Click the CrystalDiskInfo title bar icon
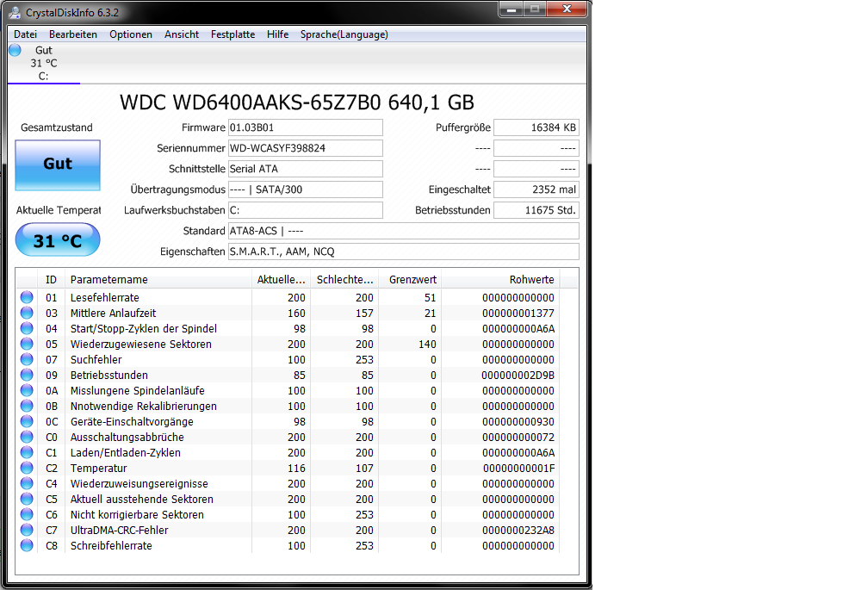868x590 pixels. tap(15, 12)
